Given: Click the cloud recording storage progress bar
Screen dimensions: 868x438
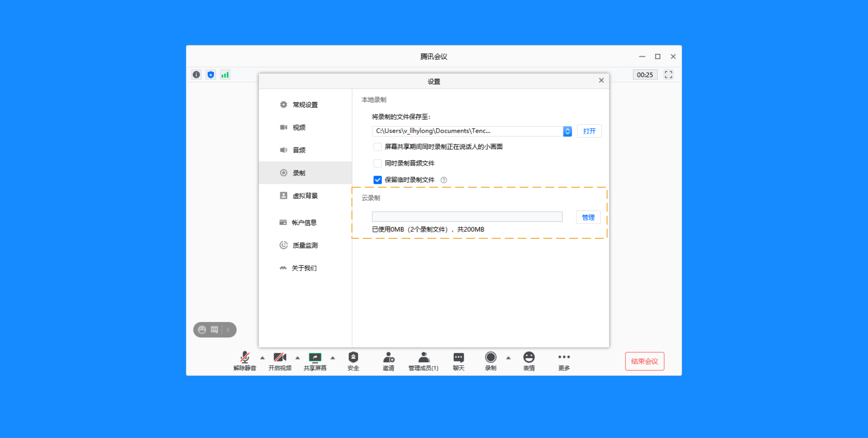Looking at the screenshot, I should [467, 217].
